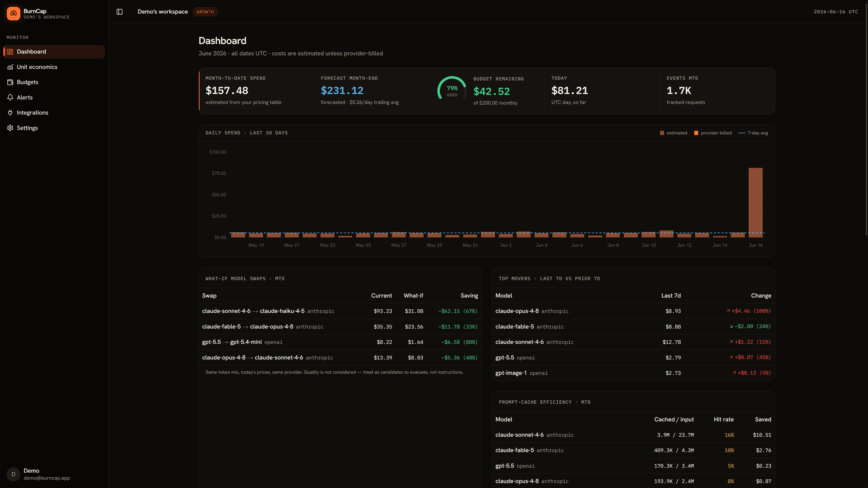Open Settings from the sidebar
The image size is (868, 488).
click(54, 128)
